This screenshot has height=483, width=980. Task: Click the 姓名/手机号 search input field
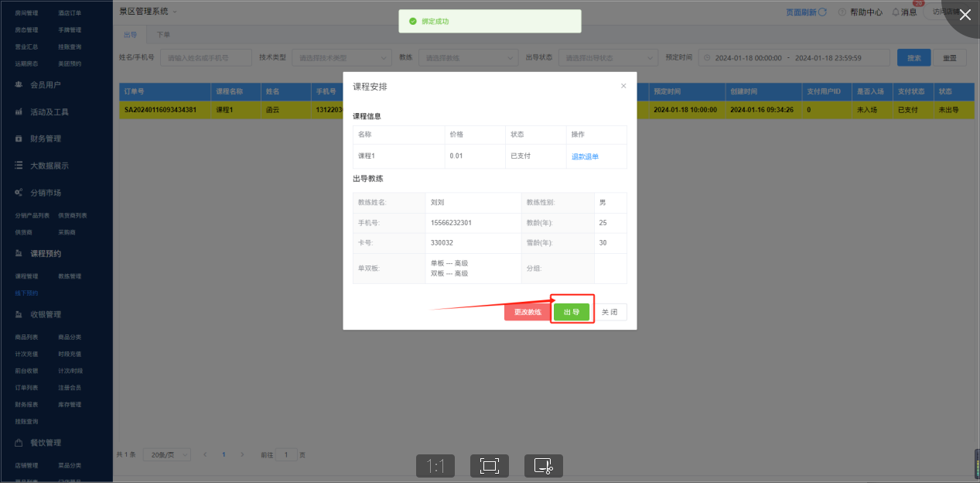[205, 58]
